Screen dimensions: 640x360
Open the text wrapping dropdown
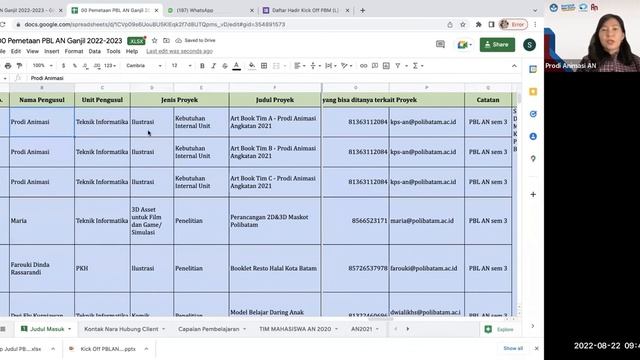click(x=331, y=66)
